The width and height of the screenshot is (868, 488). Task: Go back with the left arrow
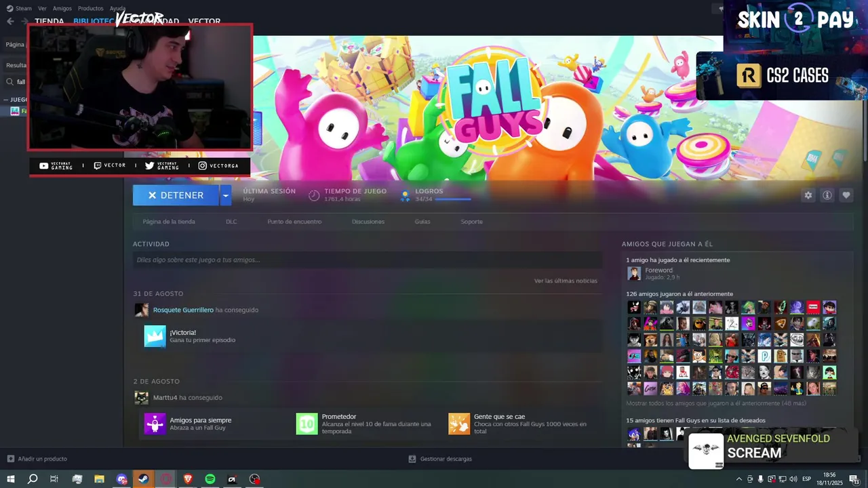[10, 21]
